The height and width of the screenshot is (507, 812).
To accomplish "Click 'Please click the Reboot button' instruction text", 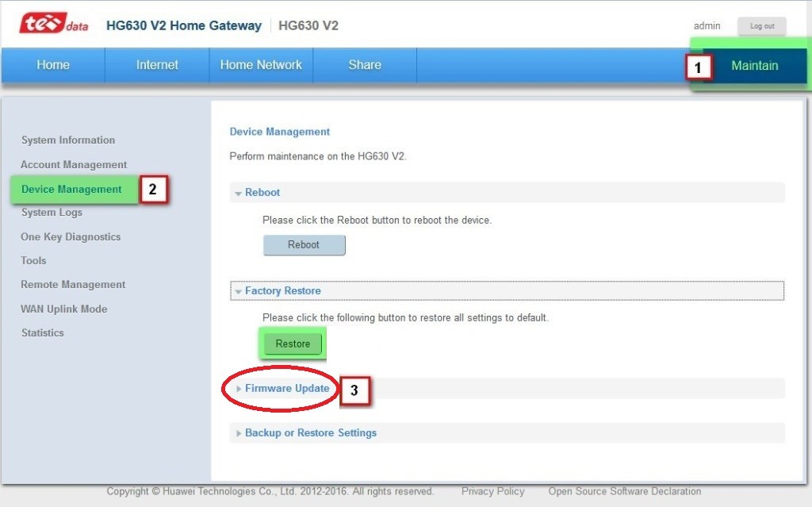I will (377, 220).
